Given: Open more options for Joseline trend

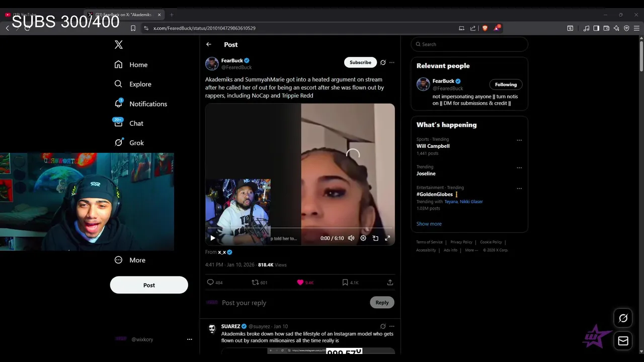Looking at the screenshot, I should [x=519, y=168].
